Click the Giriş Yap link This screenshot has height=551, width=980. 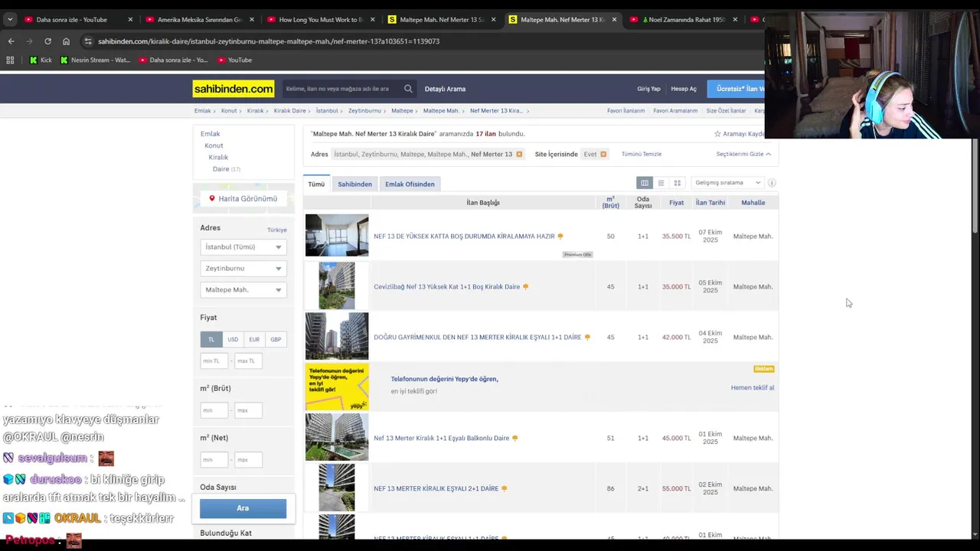click(648, 89)
